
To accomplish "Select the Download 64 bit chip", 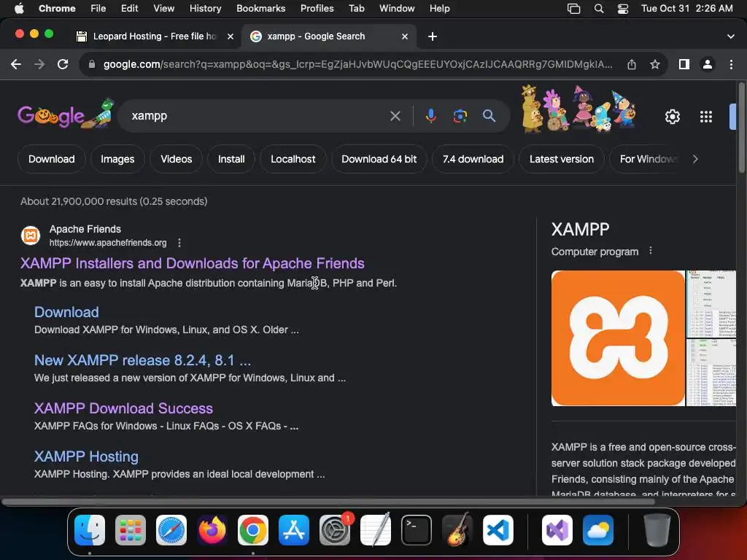I will tap(379, 159).
